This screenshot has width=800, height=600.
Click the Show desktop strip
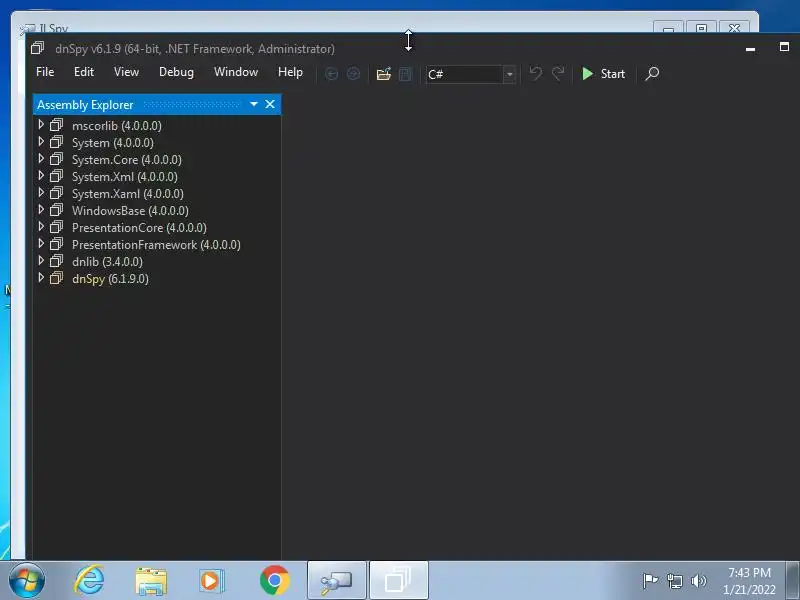793,581
